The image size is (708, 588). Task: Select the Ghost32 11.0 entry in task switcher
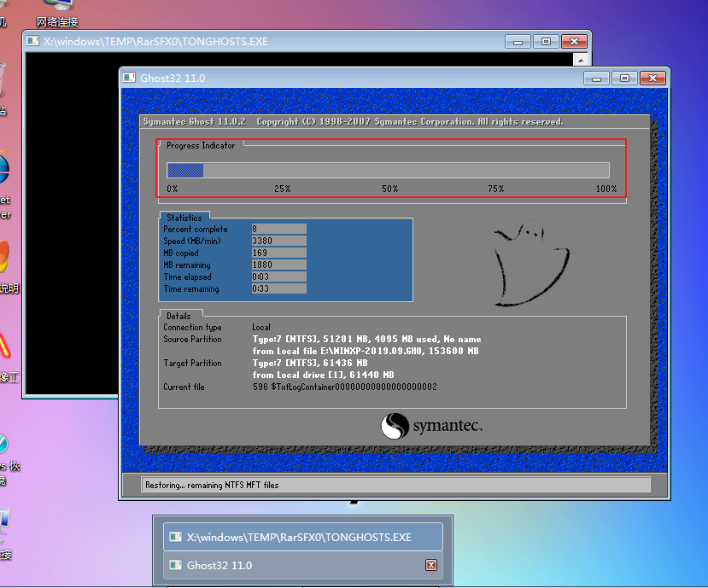[x=302, y=565]
